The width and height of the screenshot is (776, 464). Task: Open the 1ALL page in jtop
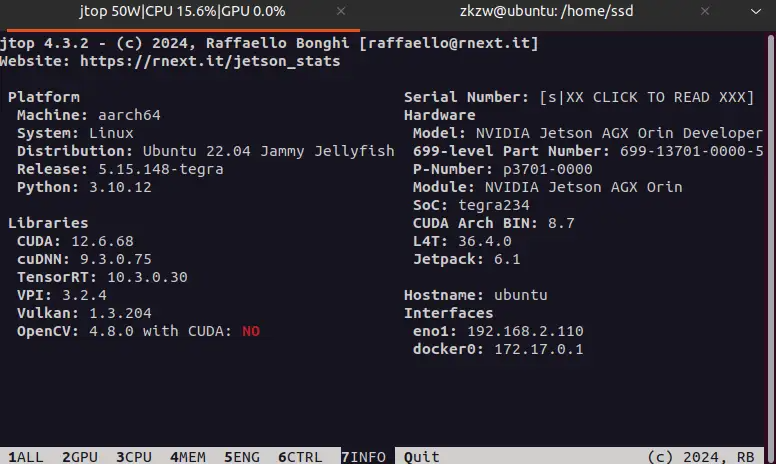[x=26, y=457]
